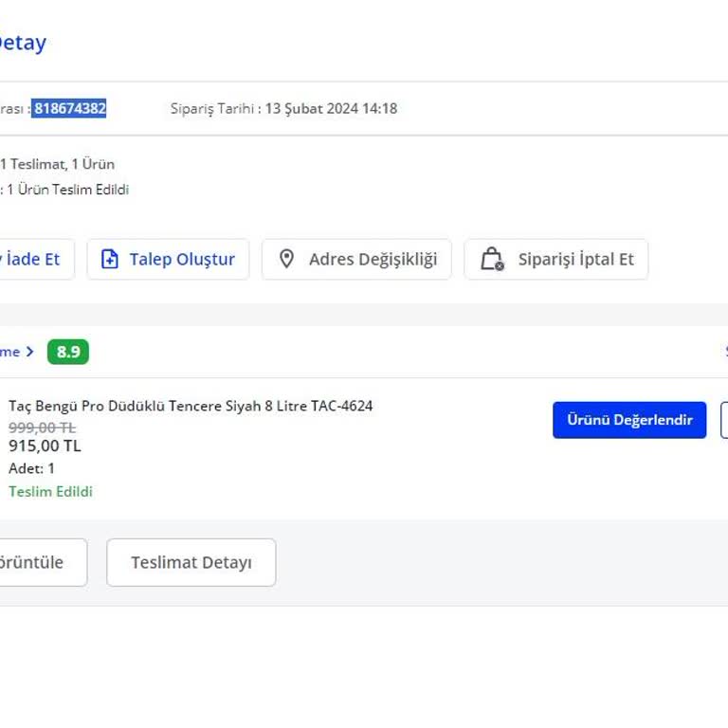Click the Detay page heading
The width and height of the screenshot is (728, 728).
(x=23, y=43)
